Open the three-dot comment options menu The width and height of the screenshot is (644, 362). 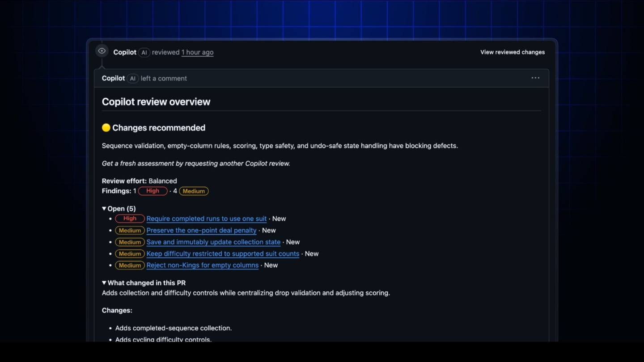tap(535, 78)
